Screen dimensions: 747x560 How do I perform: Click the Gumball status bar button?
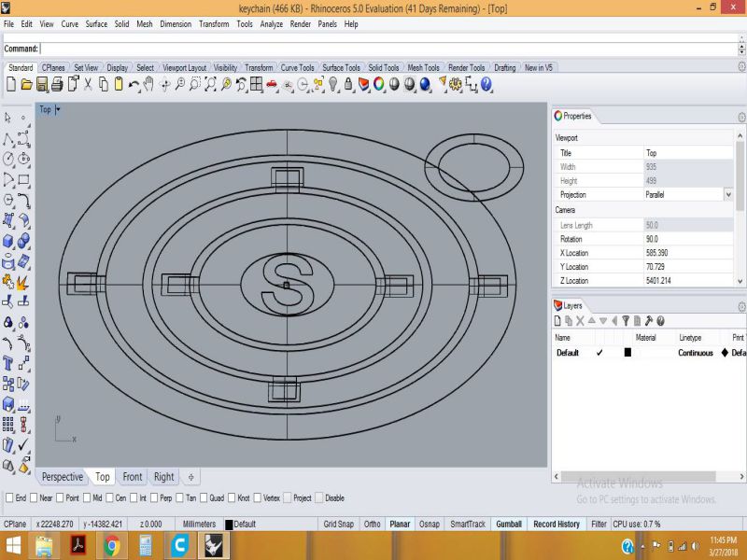tap(508, 525)
